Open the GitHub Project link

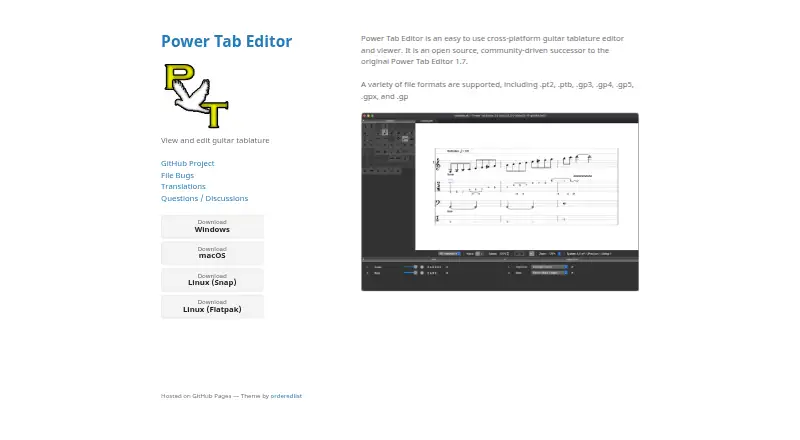[187, 163]
